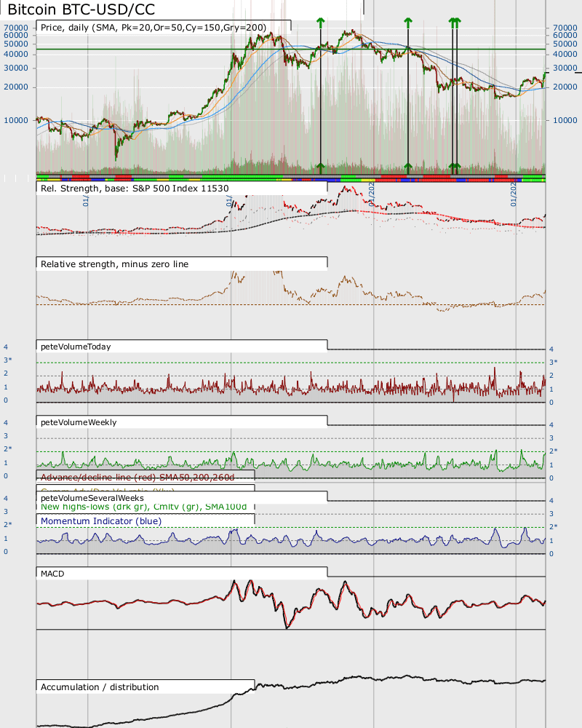
Task: Click the green horizontal price level line
Action: point(290,49)
